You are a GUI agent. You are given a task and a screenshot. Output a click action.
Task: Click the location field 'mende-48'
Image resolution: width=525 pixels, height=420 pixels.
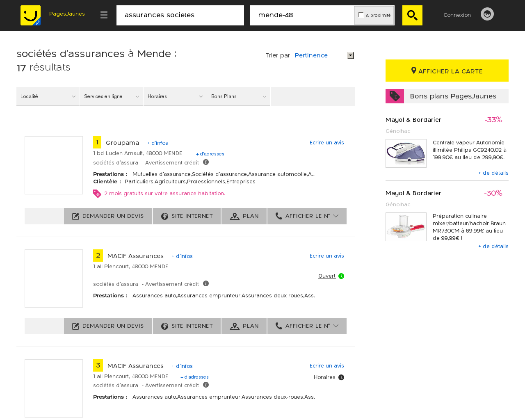click(x=302, y=15)
